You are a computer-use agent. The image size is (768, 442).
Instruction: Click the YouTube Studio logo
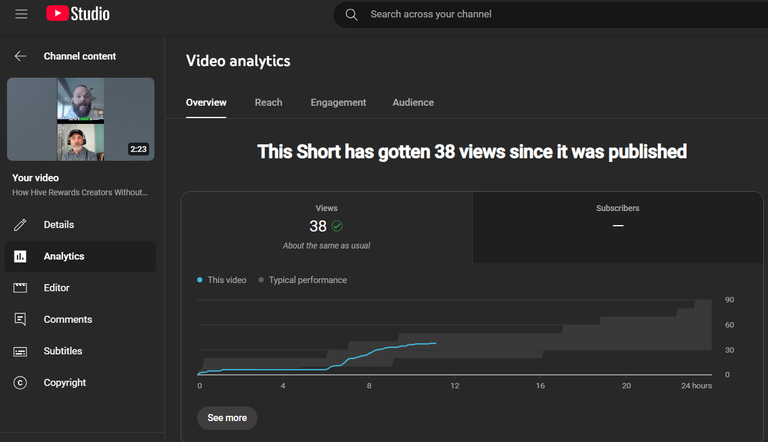point(78,13)
